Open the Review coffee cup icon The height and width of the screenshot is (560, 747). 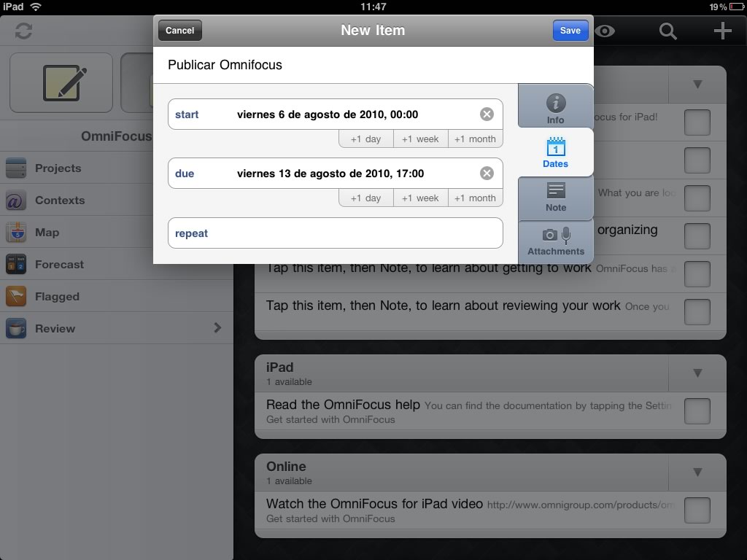[x=16, y=329]
